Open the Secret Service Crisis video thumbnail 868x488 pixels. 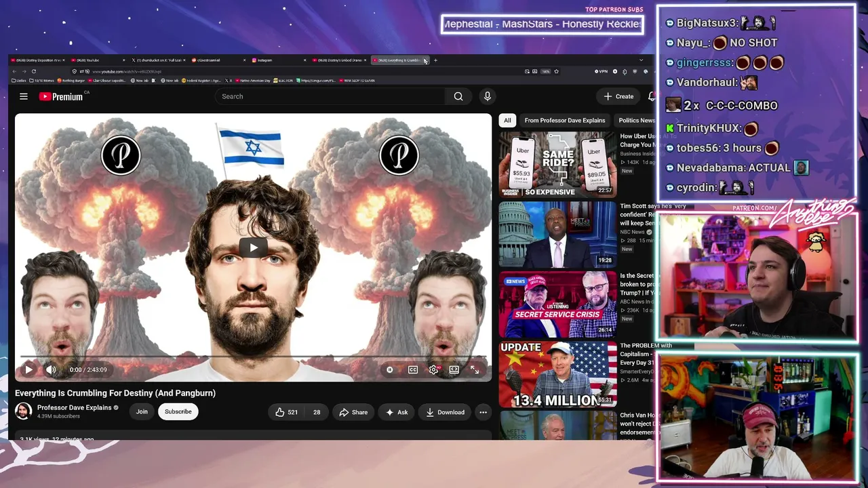[x=557, y=304]
